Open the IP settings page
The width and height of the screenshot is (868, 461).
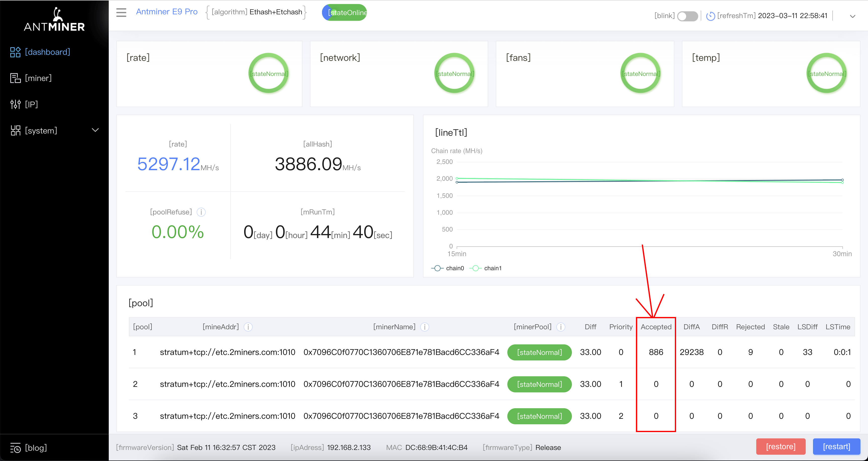pyautogui.click(x=31, y=105)
